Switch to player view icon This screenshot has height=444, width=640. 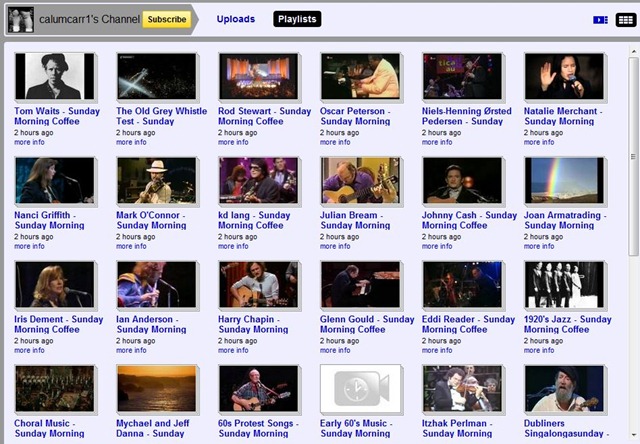tap(600, 20)
